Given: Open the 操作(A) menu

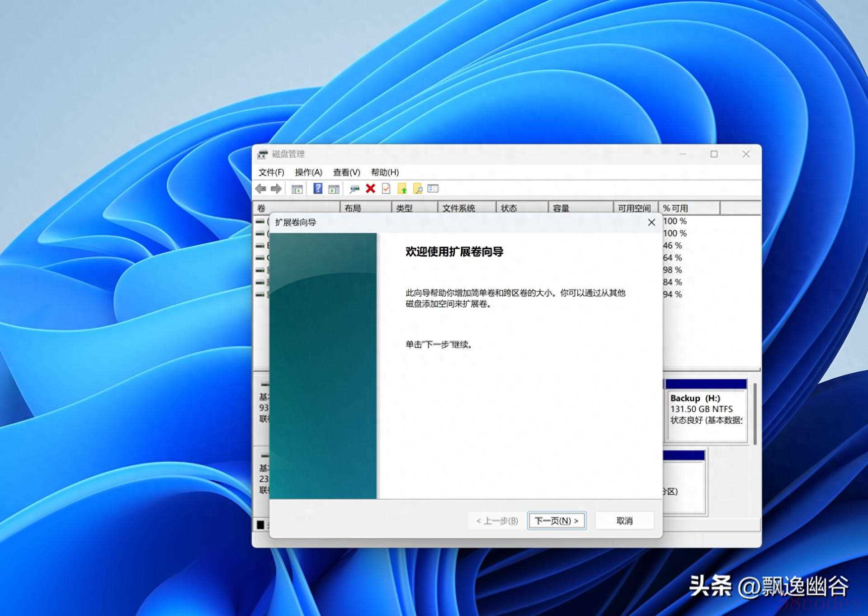Looking at the screenshot, I should click(x=308, y=172).
